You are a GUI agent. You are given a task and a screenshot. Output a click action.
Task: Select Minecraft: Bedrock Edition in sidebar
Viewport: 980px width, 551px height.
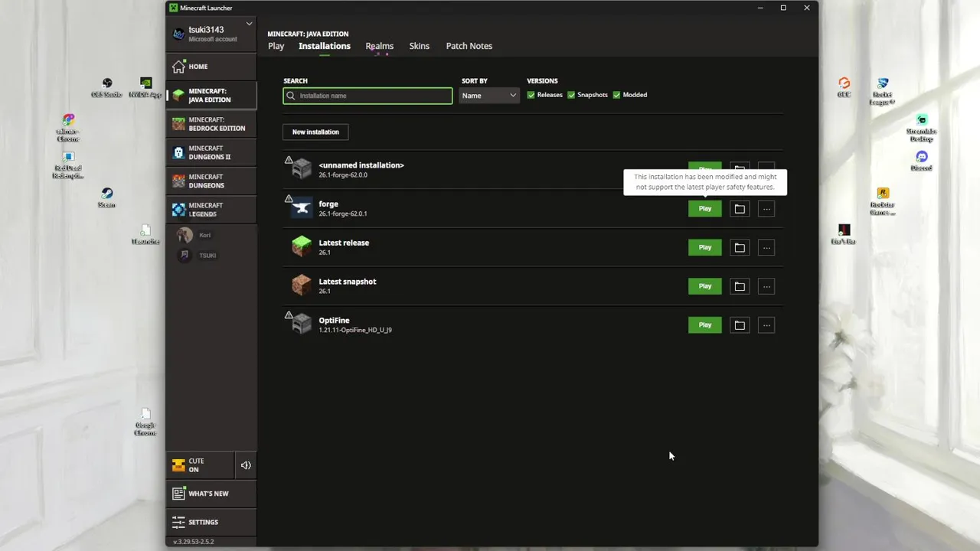click(x=211, y=124)
